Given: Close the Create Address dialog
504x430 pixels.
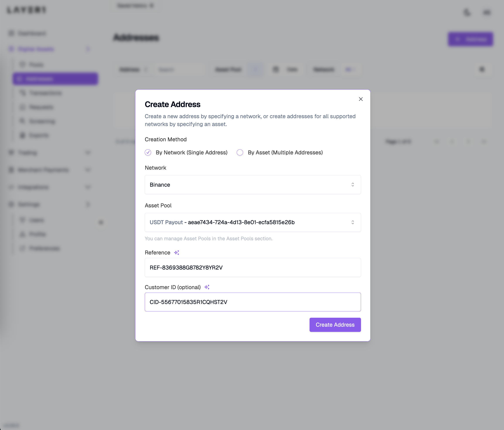Looking at the screenshot, I should tap(361, 99).
